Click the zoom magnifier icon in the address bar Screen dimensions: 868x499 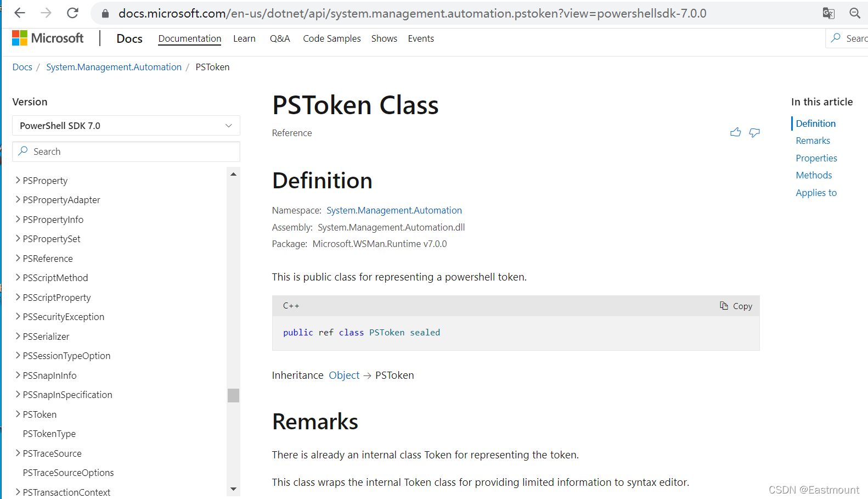tap(855, 13)
